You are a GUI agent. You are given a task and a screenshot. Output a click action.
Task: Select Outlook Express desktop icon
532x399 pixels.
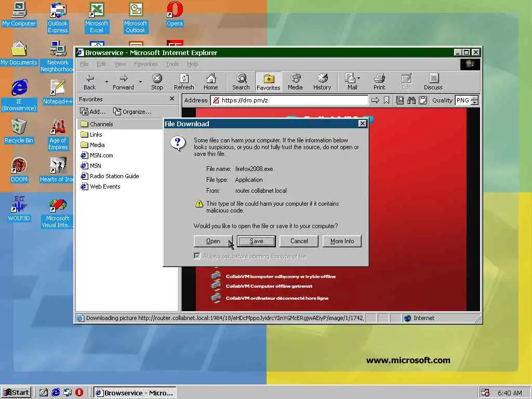(58, 17)
